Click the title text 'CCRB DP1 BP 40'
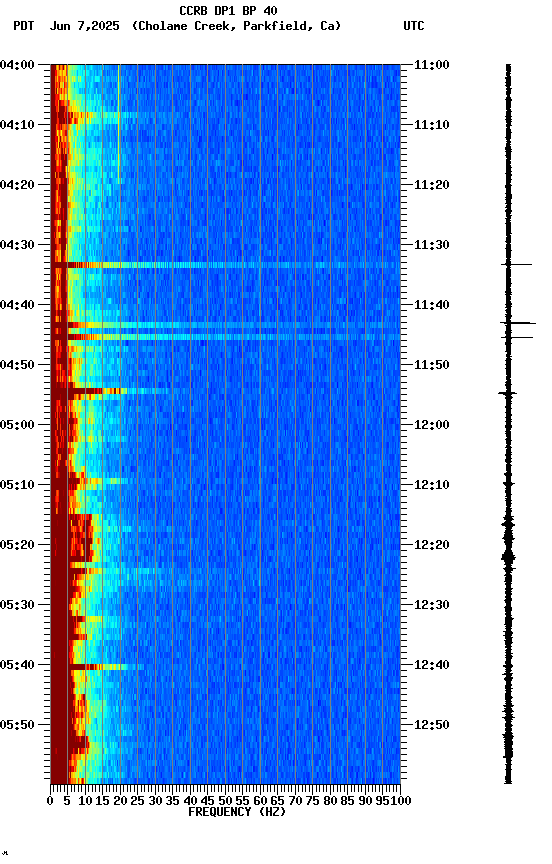The height and width of the screenshot is (864, 552). (228, 10)
